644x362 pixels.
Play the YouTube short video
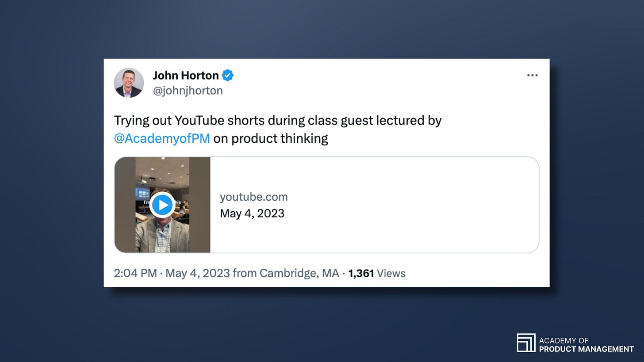162,205
